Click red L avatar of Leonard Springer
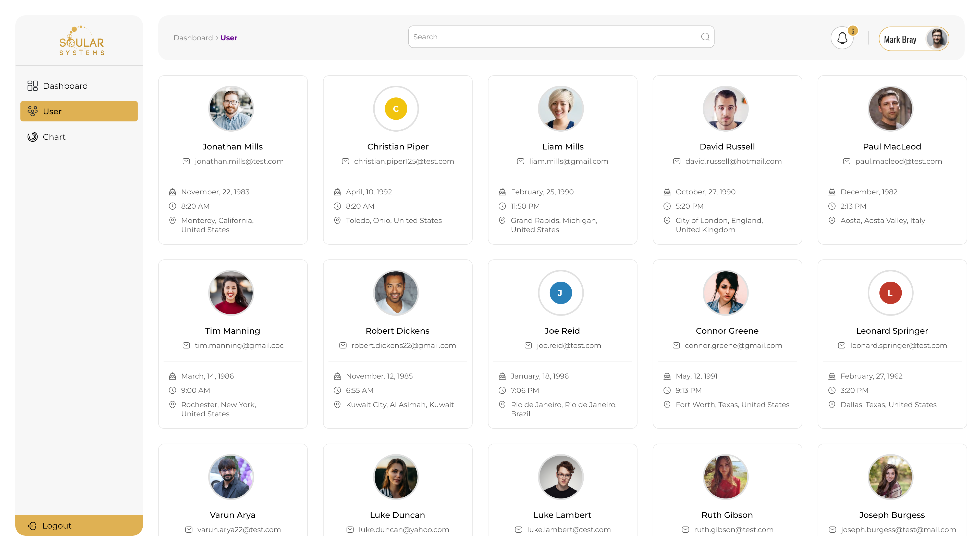980x551 pixels. pyautogui.click(x=890, y=293)
